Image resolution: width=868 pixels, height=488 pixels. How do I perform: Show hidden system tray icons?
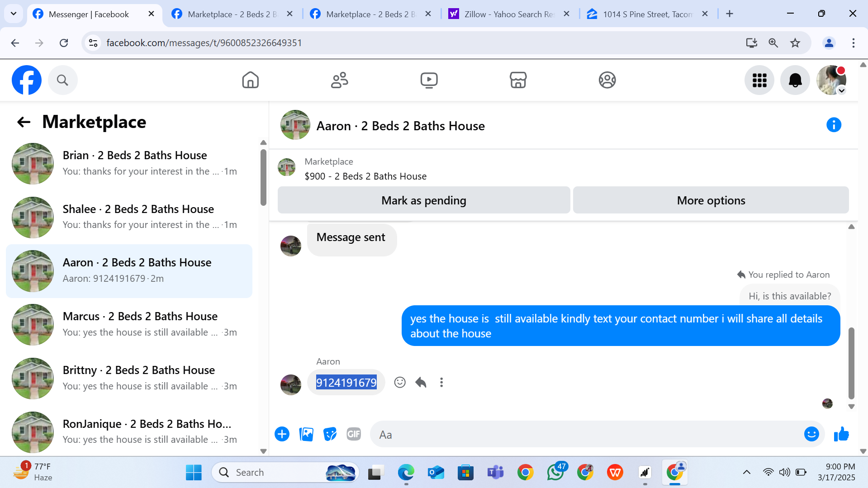click(x=747, y=473)
